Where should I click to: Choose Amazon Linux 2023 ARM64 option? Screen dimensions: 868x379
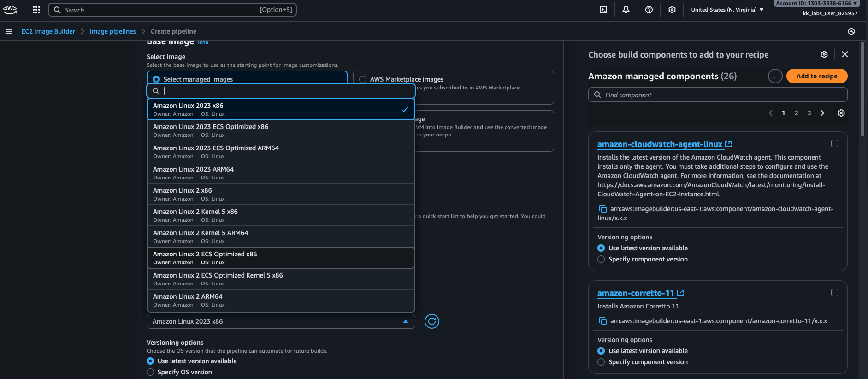[281, 173]
